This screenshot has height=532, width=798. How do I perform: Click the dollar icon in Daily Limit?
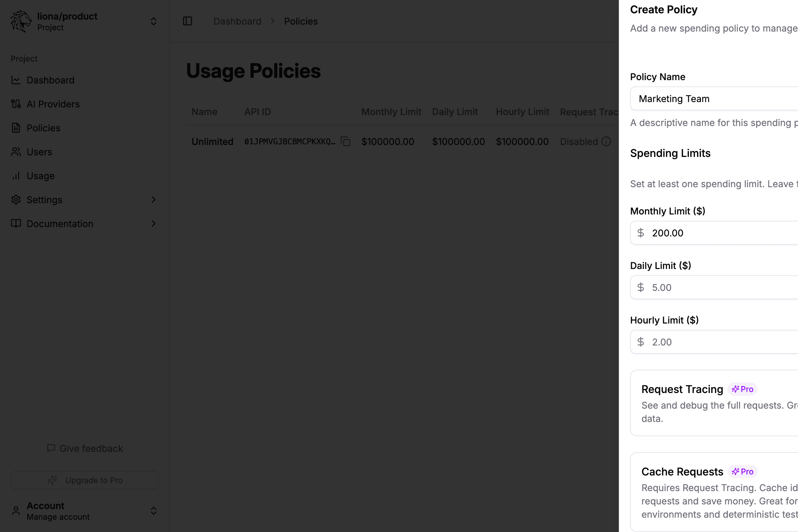641,287
